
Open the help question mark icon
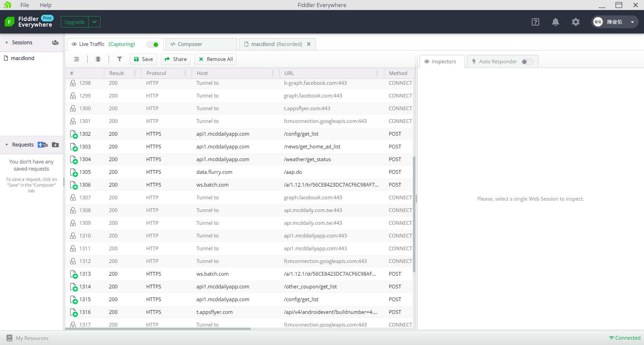535,22
